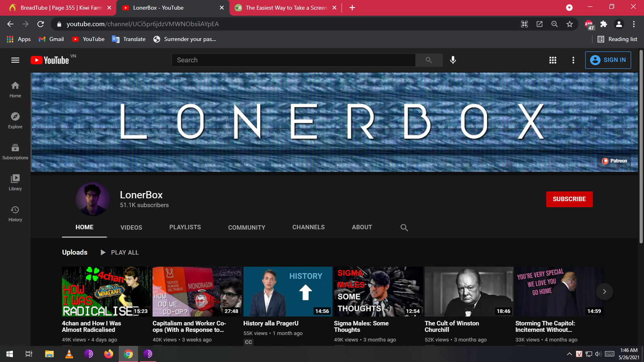
Task: Click the volume icon in system tray
Action: [598, 354]
